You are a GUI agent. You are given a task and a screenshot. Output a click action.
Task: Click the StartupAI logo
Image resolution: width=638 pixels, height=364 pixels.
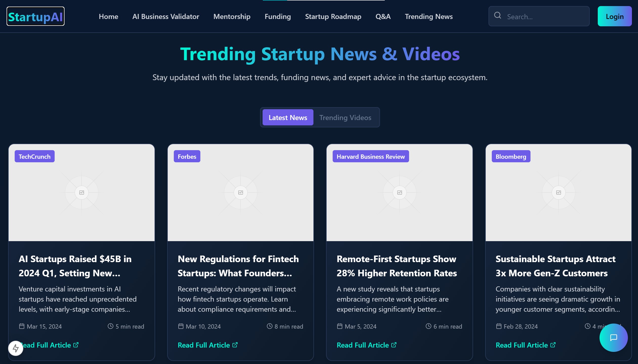pos(35,17)
